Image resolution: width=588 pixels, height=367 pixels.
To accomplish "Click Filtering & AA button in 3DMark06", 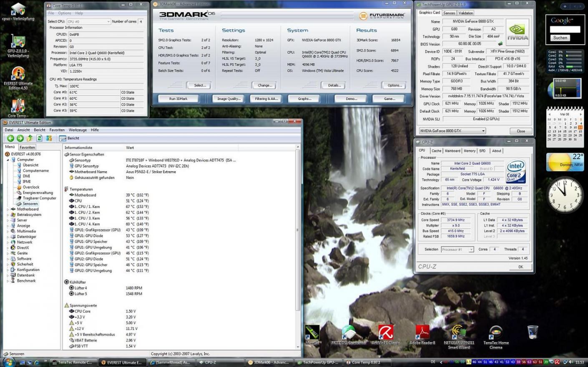I will [266, 99].
